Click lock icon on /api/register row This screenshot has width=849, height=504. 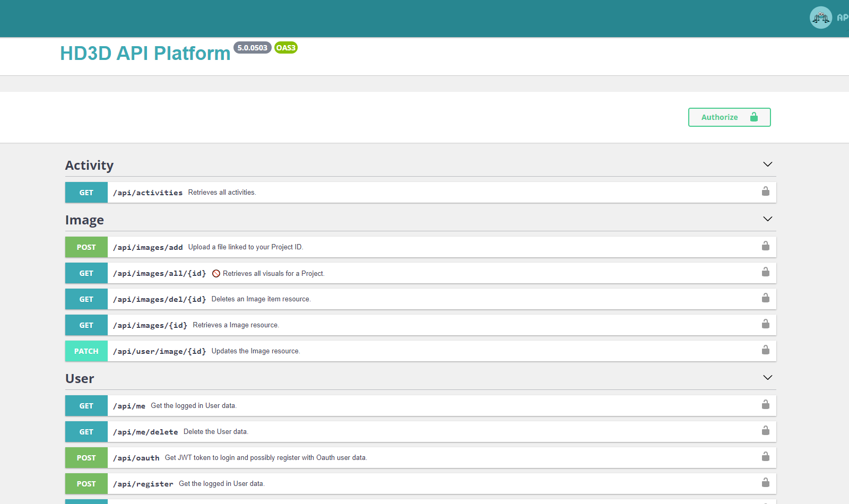(x=765, y=483)
